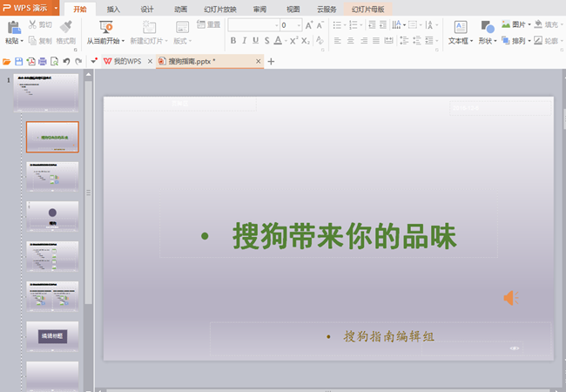Switch to Slide Show (幻灯片放映) tab

pos(220,10)
